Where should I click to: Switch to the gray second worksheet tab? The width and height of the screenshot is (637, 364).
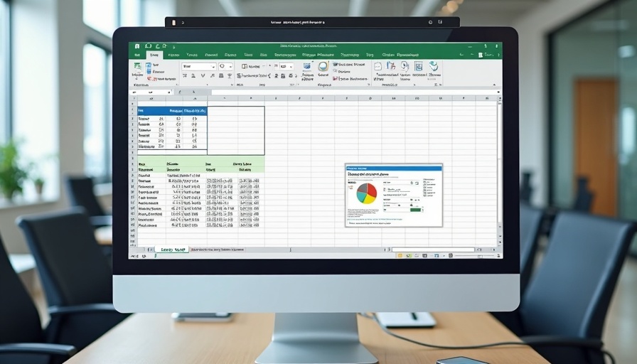pyautogui.click(x=218, y=250)
